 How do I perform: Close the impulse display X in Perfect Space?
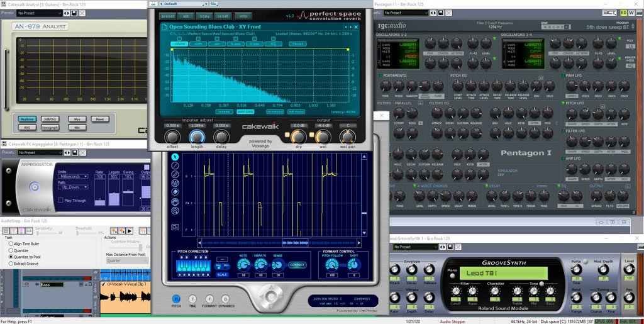click(356, 27)
